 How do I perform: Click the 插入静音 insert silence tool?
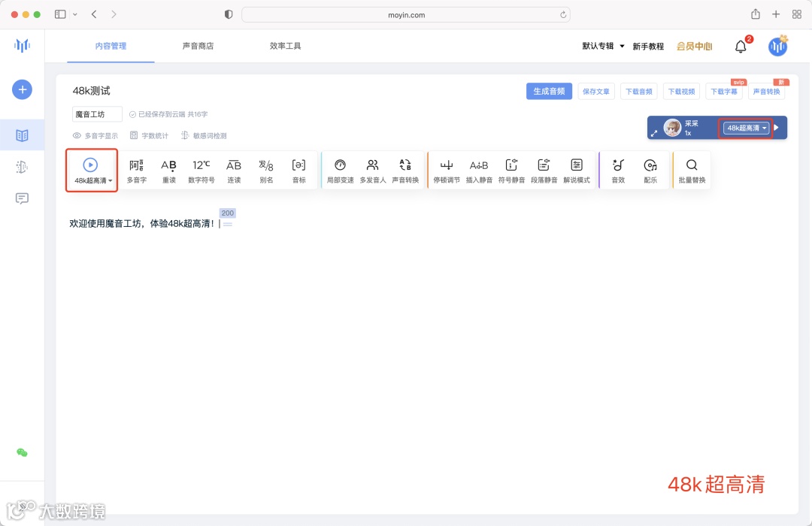pyautogui.click(x=479, y=170)
